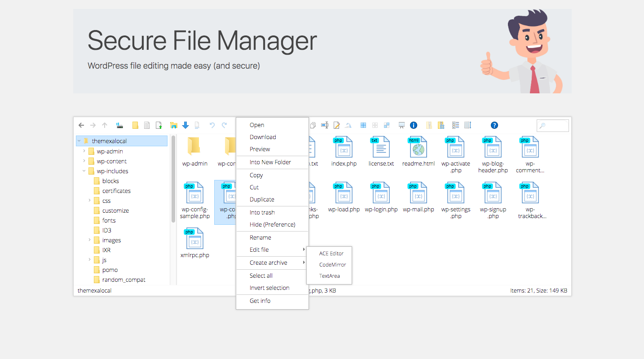This screenshot has width=644, height=359.
Task: Select certificates folder in tree
Action: click(116, 191)
